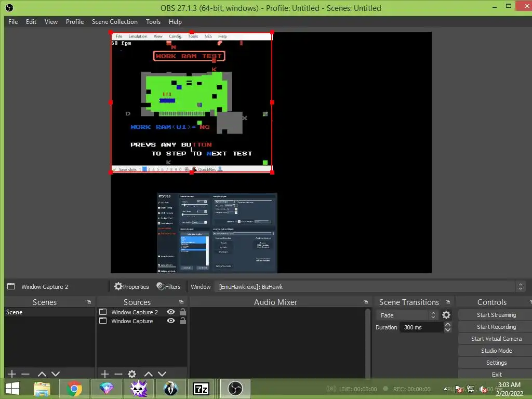Open the Edit menu

tap(31, 22)
